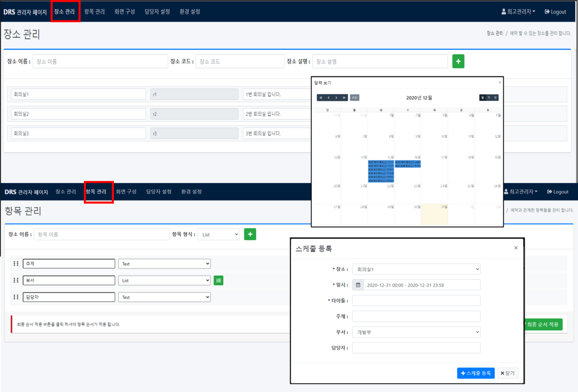Jump forward a year with the » calendar arrow
578x392 pixels.
(x=344, y=98)
